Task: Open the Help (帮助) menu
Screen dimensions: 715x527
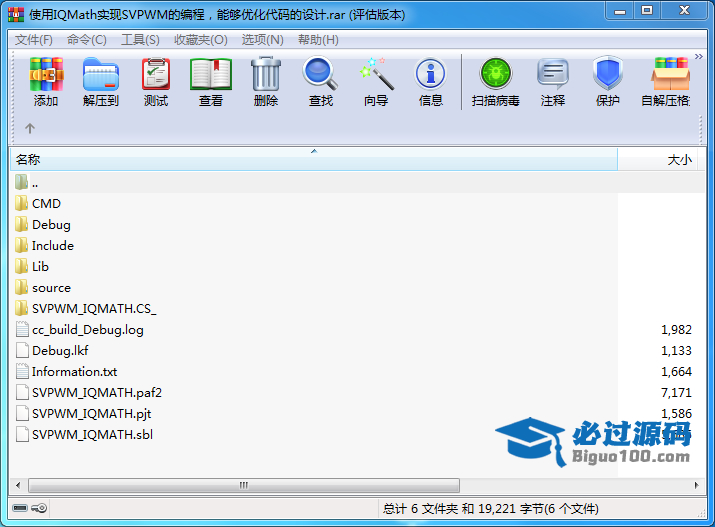Action: pyautogui.click(x=318, y=40)
